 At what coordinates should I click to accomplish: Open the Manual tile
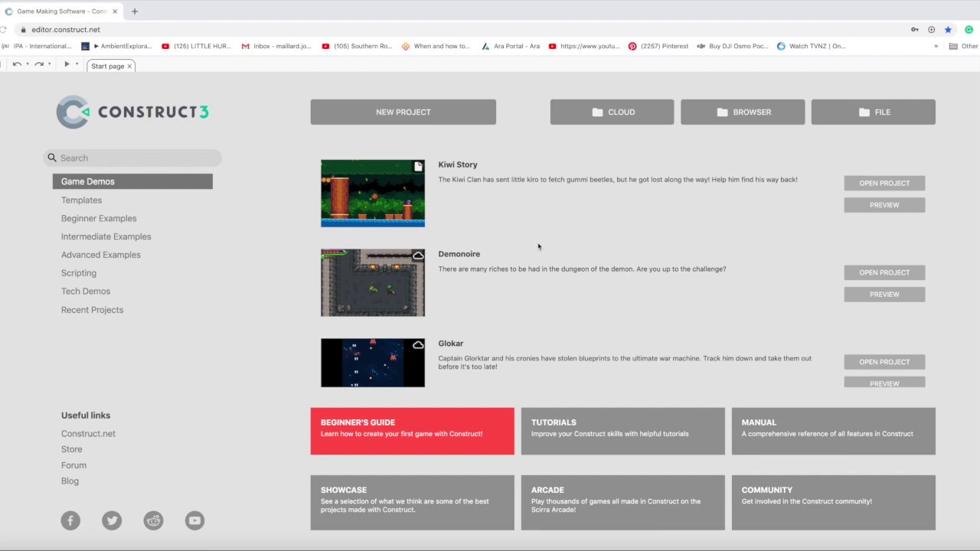coord(834,431)
